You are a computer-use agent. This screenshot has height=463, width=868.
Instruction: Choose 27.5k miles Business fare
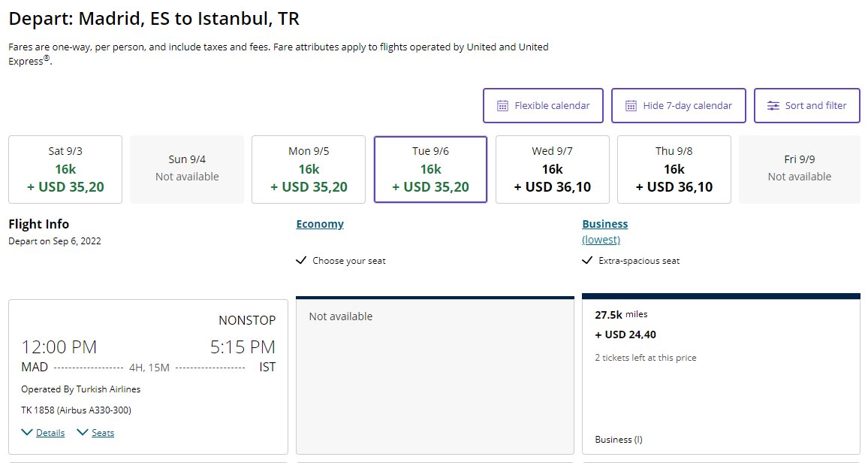click(x=721, y=374)
